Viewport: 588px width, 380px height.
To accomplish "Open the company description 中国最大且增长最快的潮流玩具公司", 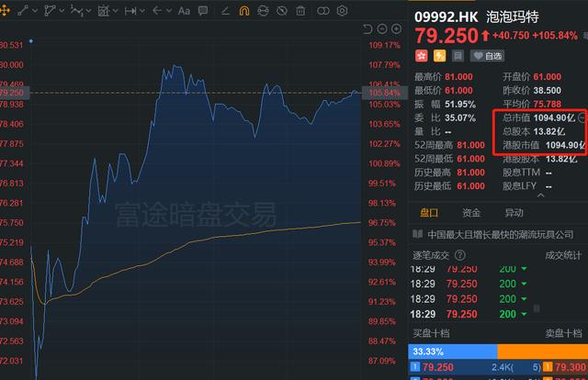I will pyautogui.click(x=500, y=235).
